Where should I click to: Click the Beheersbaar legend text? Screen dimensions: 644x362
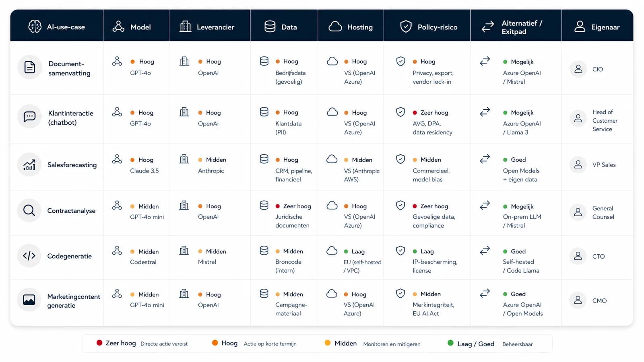click(x=517, y=344)
